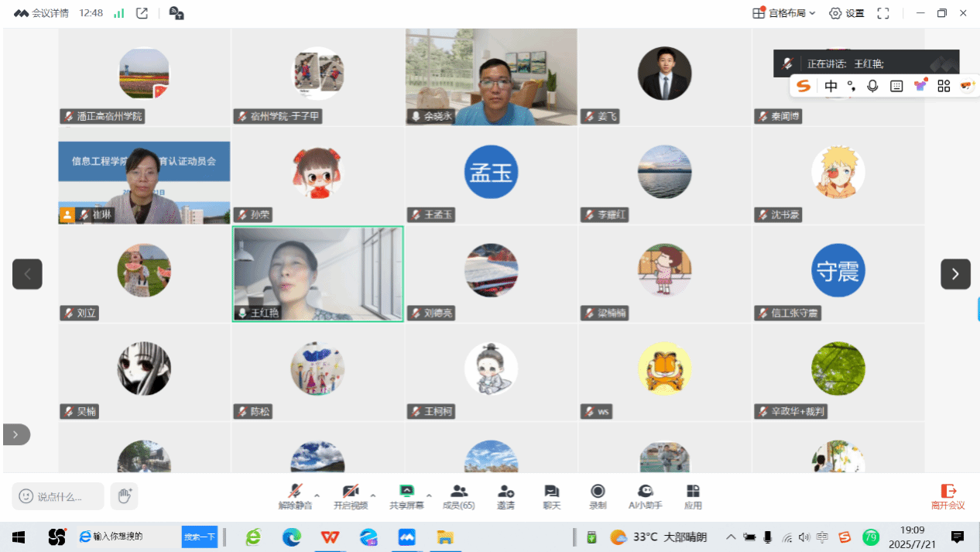Open the 聊天 chat panel

tap(551, 496)
